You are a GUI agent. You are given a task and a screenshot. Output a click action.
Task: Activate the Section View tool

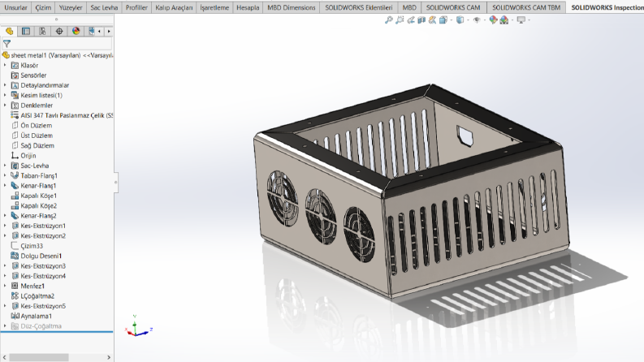click(421, 19)
